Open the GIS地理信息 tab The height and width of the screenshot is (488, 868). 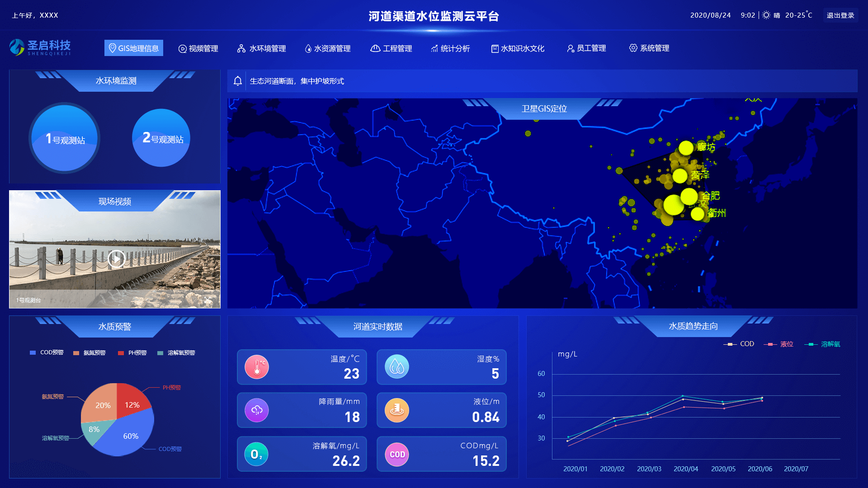coord(134,48)
